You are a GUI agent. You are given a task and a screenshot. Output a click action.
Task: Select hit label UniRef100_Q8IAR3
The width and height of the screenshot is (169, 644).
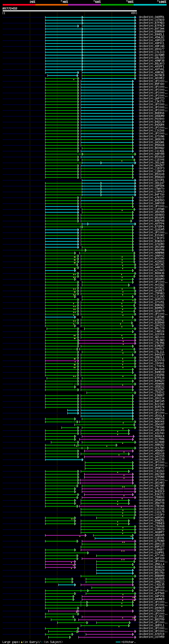point(152,483)
